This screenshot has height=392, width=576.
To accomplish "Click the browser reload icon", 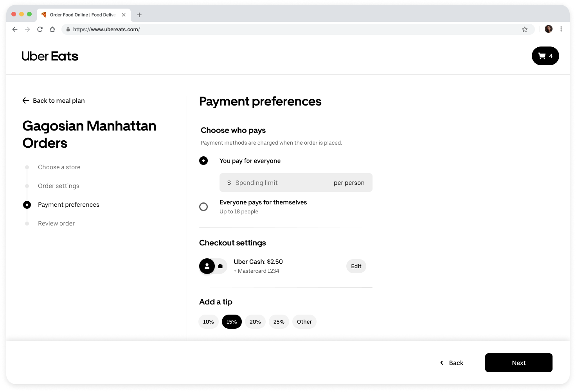I will pyautogui.click(x=40, y=29).
